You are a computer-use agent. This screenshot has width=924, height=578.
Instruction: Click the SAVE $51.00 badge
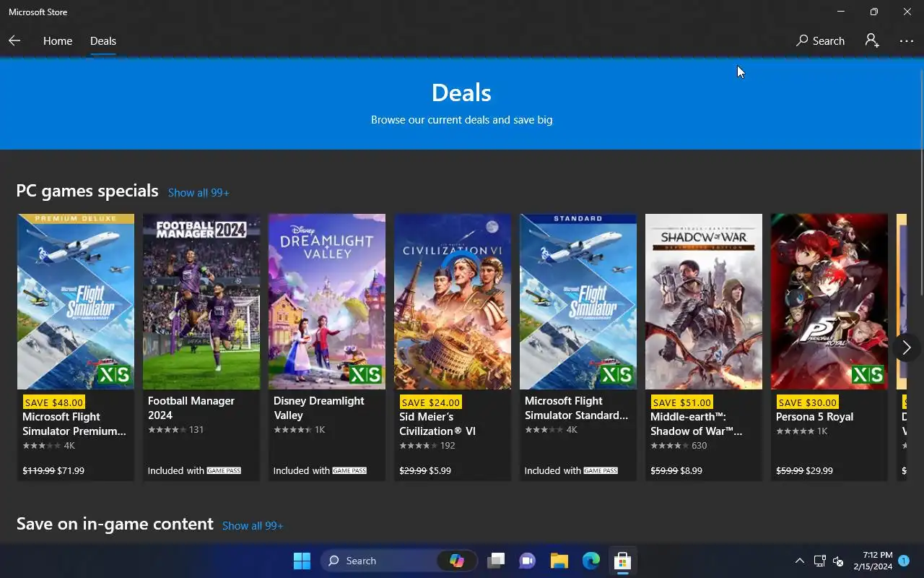(x=681, y=402)
